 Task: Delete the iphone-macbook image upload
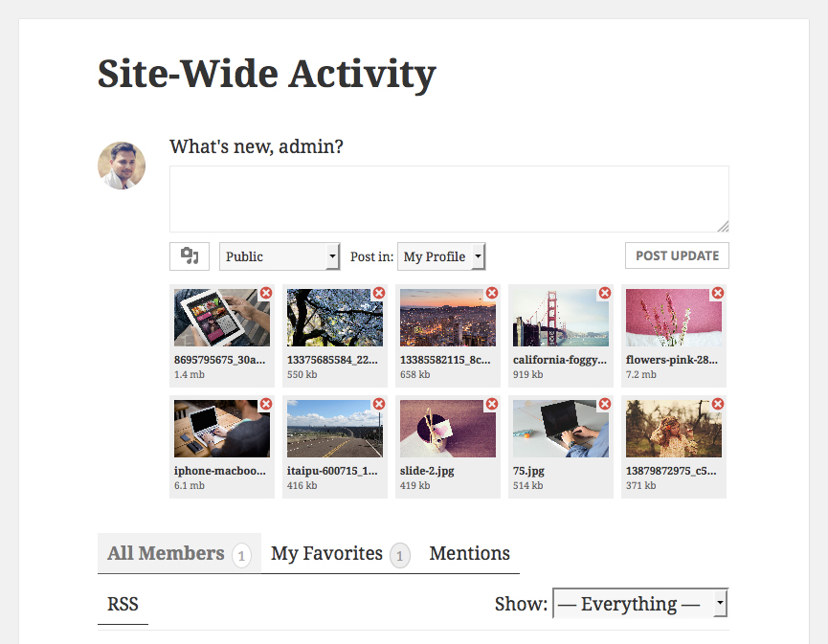(x=266, y=405)
